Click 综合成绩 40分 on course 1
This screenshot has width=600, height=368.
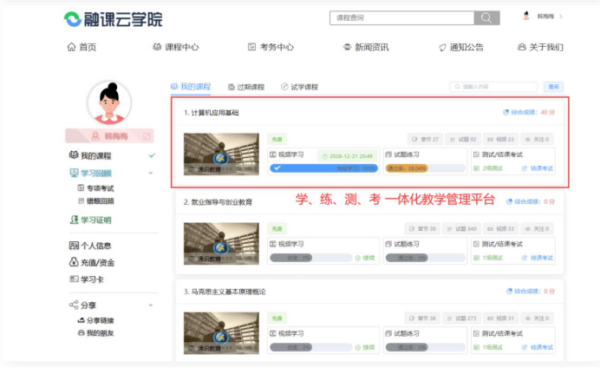pyautogui.click(x=529, y=112)
